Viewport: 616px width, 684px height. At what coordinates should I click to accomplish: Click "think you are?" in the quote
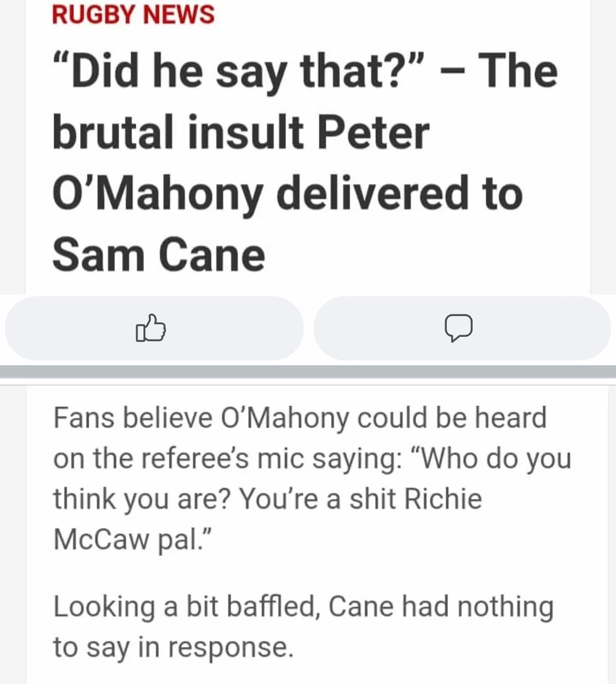pos(142,499)
